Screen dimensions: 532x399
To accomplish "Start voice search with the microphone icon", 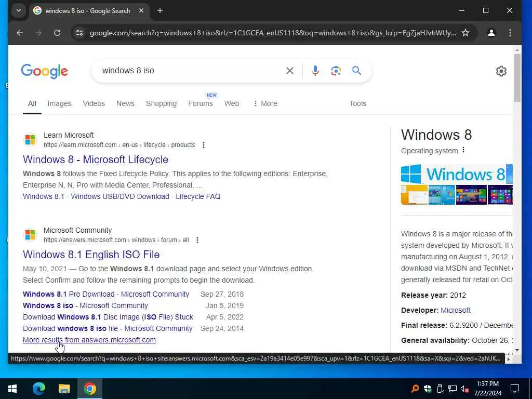I will (x=315, y=71).
